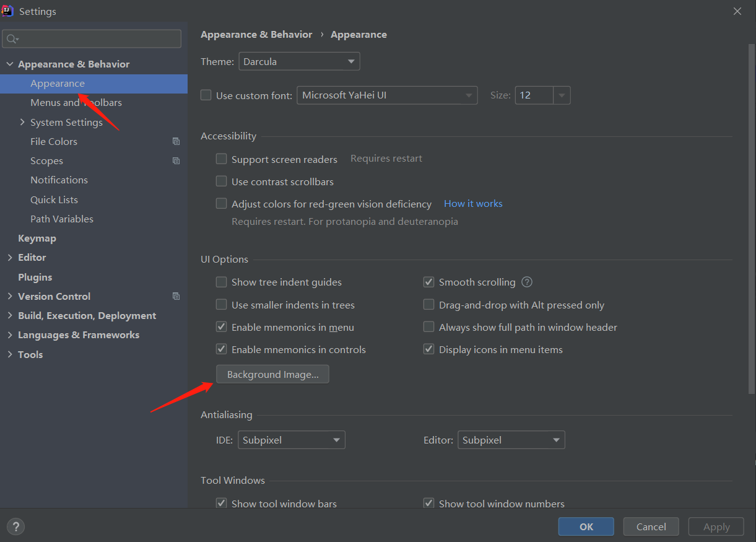Expand the System Settings tree node
This screenshot has width=756, height=542.
[22, 122]
